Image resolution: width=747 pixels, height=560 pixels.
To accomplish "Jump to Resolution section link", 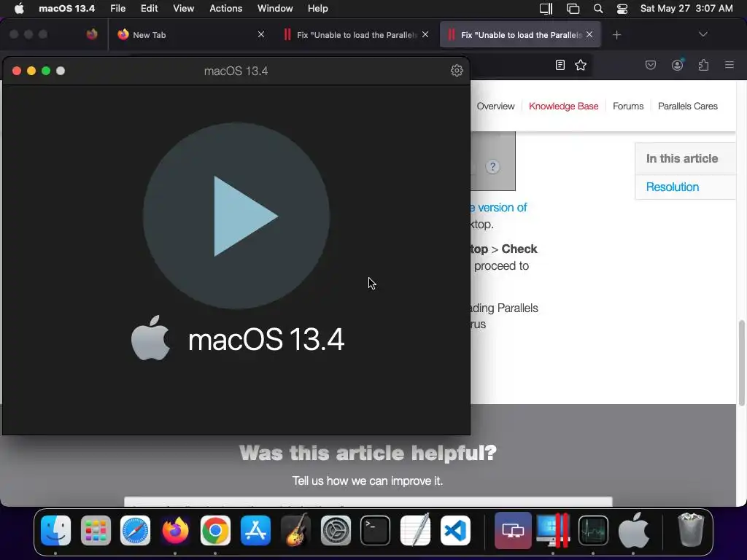I will coord(672,187).
